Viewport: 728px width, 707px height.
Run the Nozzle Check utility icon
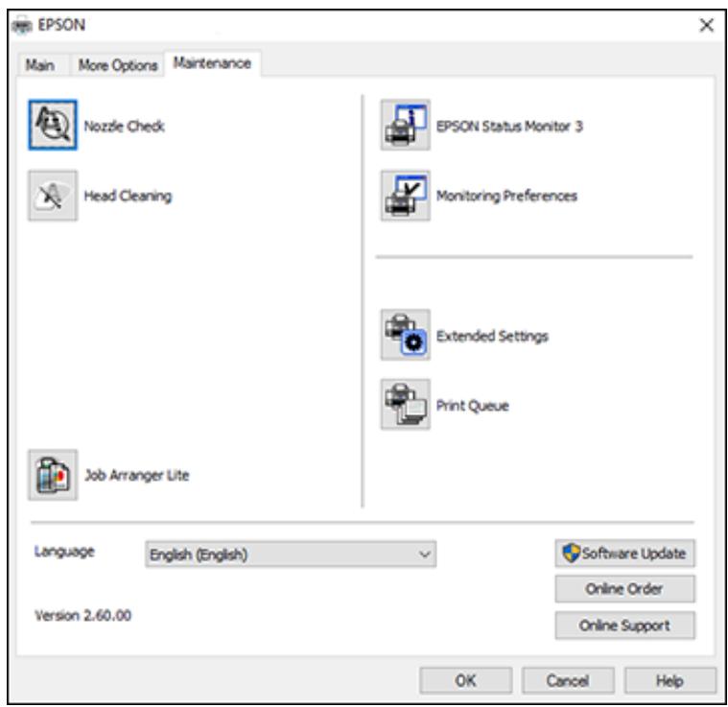tap(53, 125)
